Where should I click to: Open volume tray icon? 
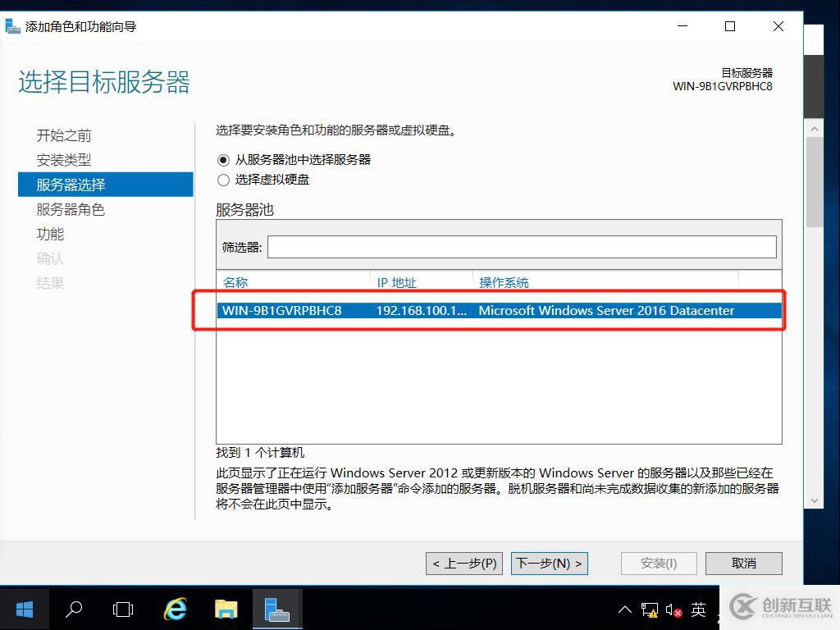pos(673,610)
